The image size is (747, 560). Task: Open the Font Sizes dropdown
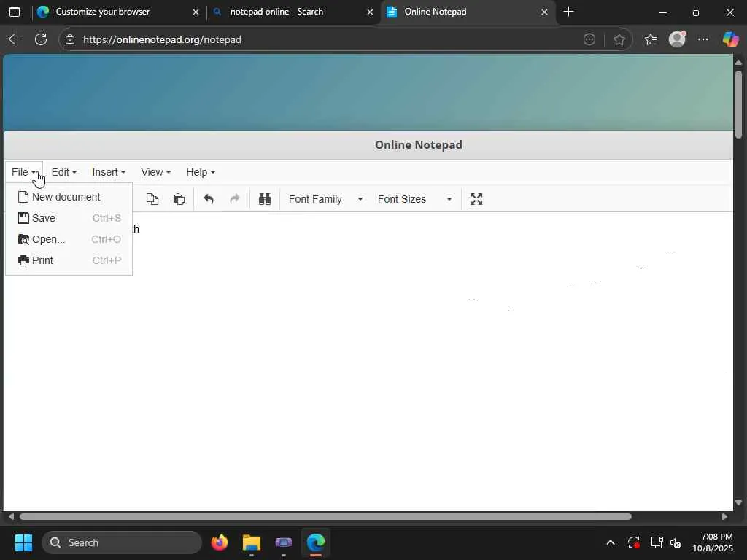pyautogui.click(x=414, y=199)
